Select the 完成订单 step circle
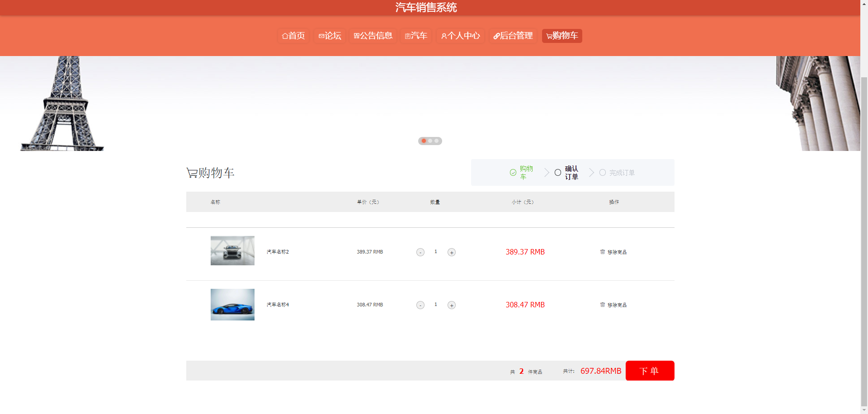Image resolution: width=868 pixels, height=414 pixels. [602, 173]
